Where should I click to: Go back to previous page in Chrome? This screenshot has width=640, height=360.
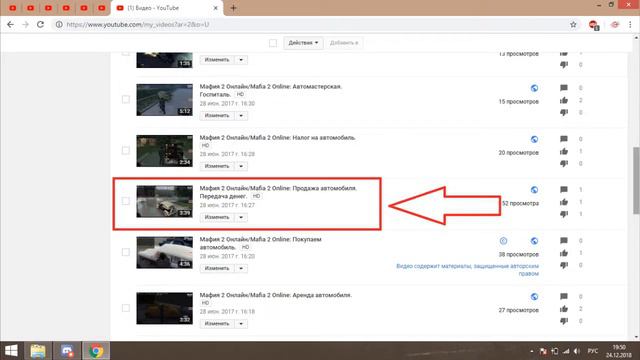11,24
